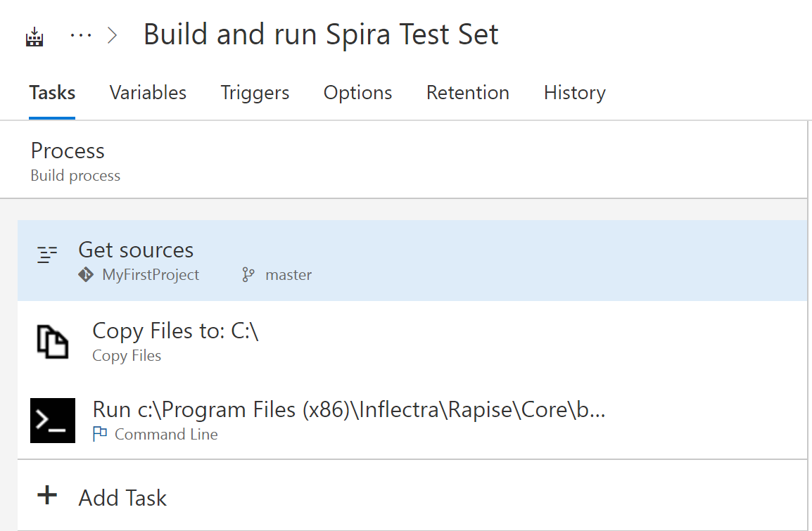Go to the Triggers tab
The height and width of the screenshot is (531, 812).
[255, 93]
